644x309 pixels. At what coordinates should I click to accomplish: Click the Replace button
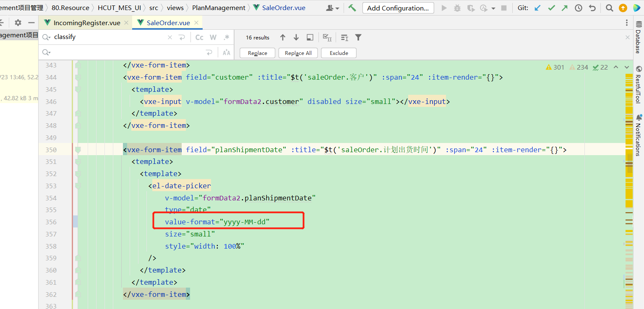coord(258,53)
